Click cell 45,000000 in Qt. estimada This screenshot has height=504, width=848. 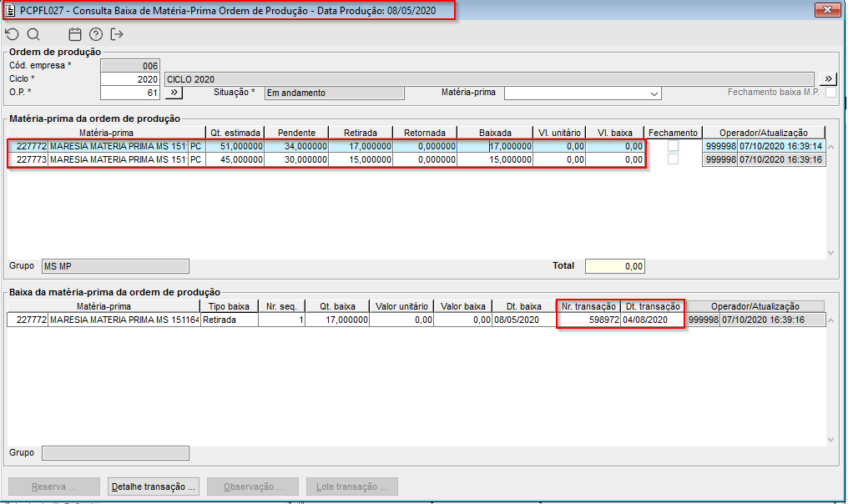[235, 159]
